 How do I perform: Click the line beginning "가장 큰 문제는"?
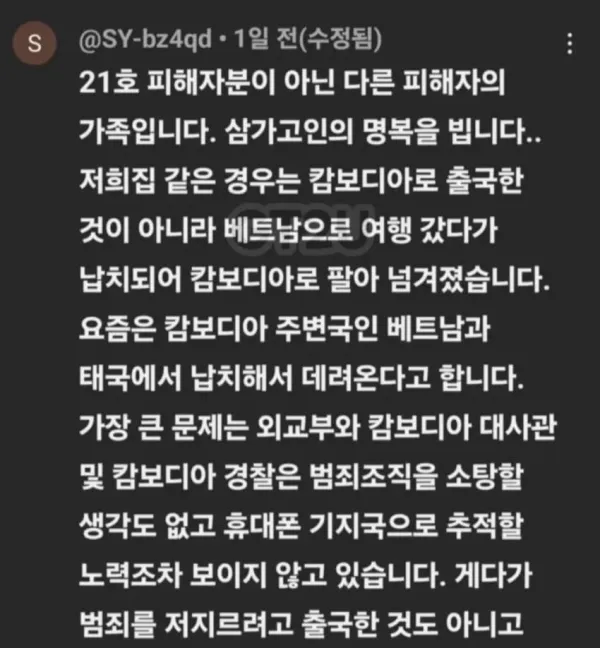[317, 427]
